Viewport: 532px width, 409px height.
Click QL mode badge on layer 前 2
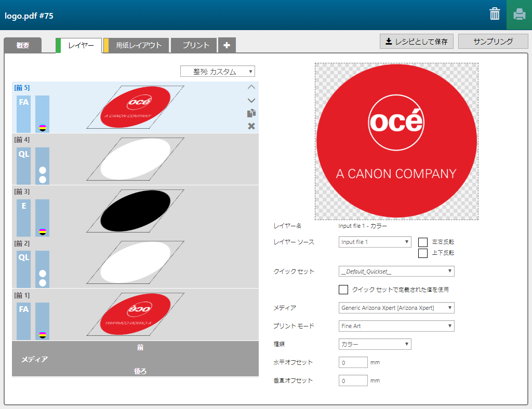(24, 269)
